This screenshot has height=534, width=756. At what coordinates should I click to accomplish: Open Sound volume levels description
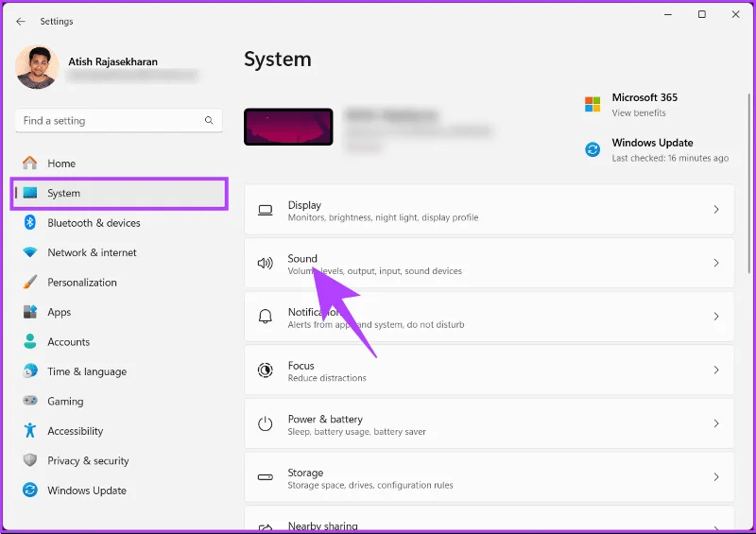pyautogui.click(x=374, y=271)
